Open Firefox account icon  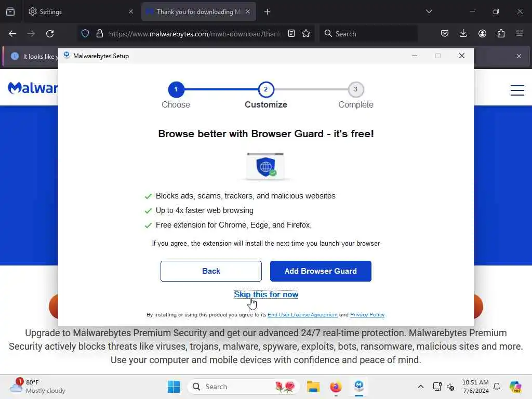point(482,33)
